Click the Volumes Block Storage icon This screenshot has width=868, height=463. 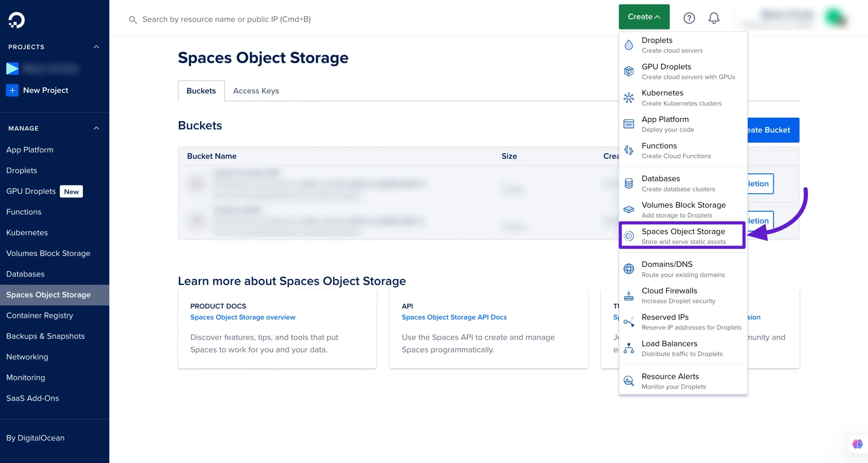click(x=629, y=209)
